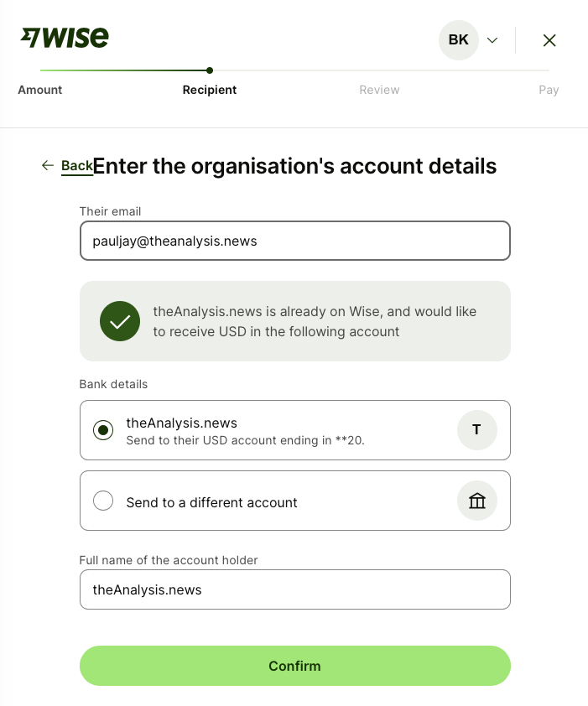Click the bank building icon
The image size is (588, 706).
[476, 501]
